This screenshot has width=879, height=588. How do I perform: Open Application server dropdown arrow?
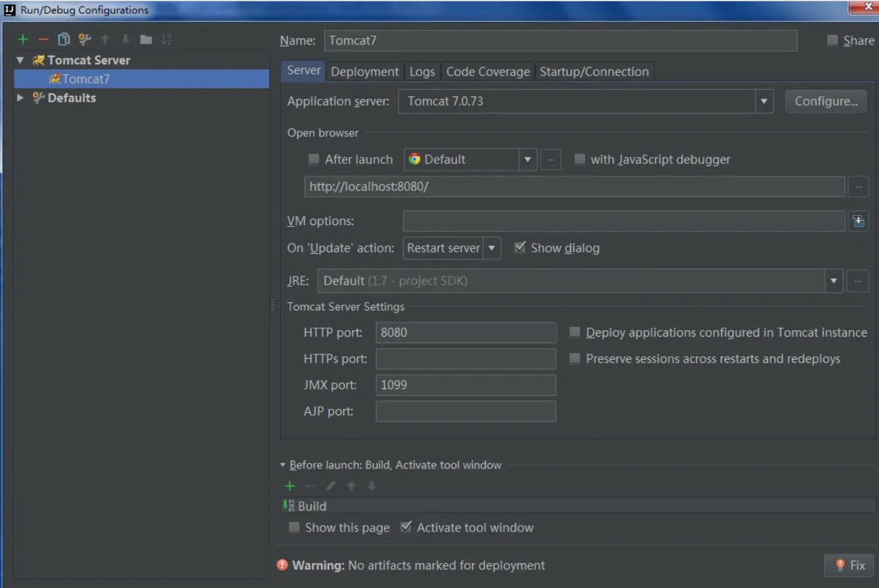(763, 101)
